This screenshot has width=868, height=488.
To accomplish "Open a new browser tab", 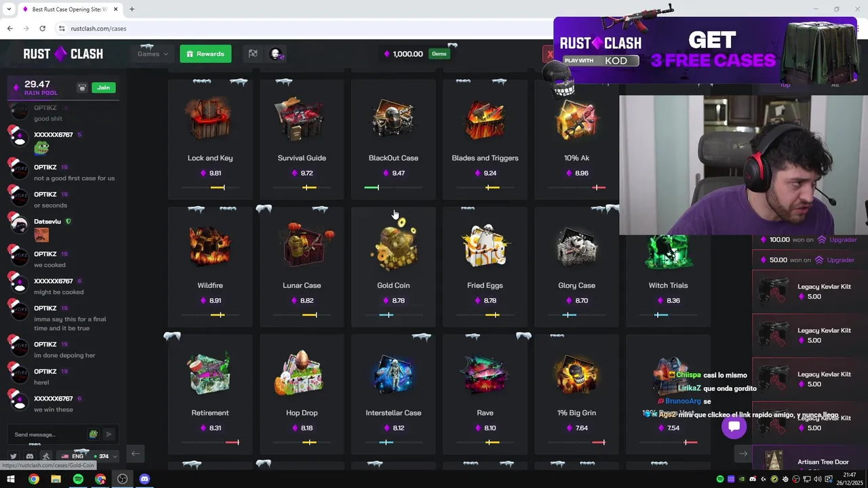I will 132,9.
